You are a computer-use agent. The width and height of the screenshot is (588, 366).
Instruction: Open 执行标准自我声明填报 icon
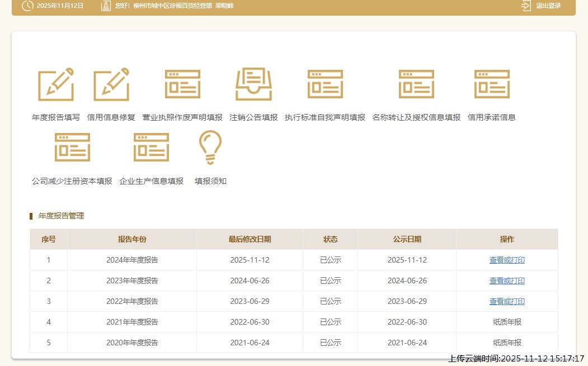click(324, 84)
